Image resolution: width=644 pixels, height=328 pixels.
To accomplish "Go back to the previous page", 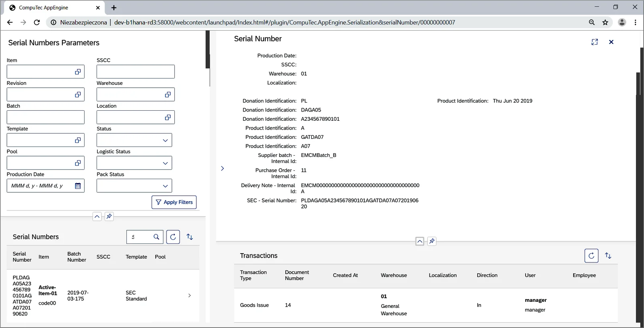I will point(10,23).
